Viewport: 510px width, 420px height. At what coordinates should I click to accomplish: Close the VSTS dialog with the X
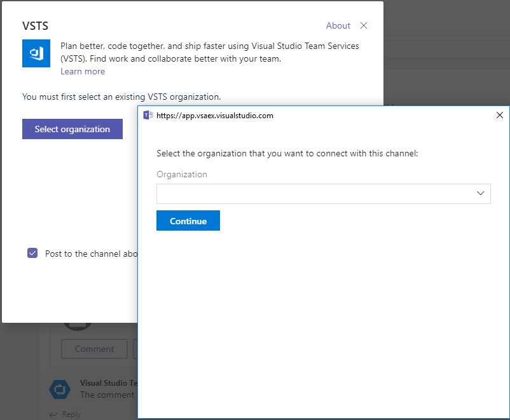pos(364,25)
